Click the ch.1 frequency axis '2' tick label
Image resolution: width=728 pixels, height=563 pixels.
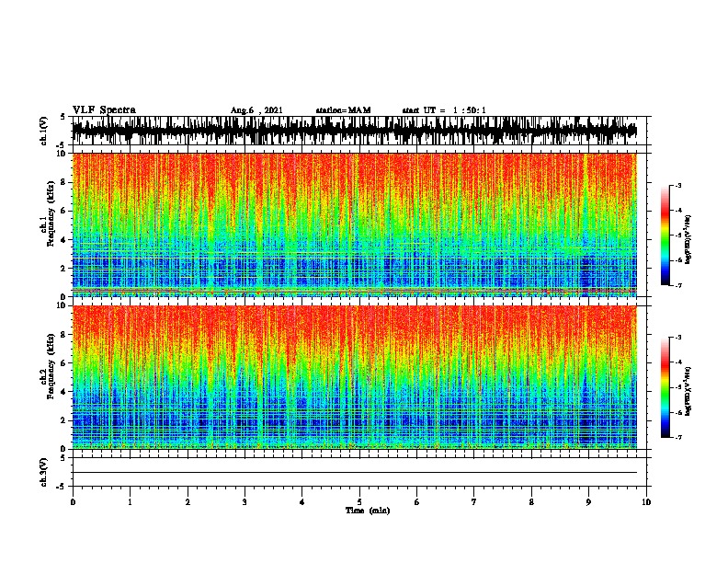64,268
